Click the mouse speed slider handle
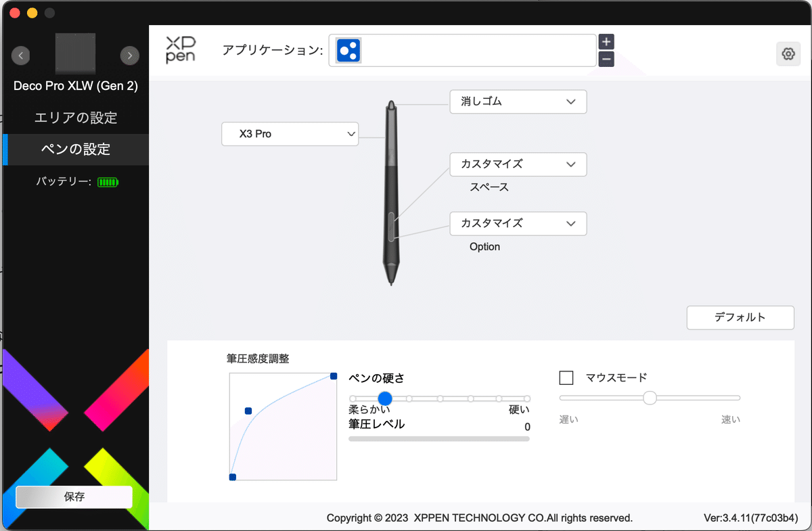 [x=650, y=398]
